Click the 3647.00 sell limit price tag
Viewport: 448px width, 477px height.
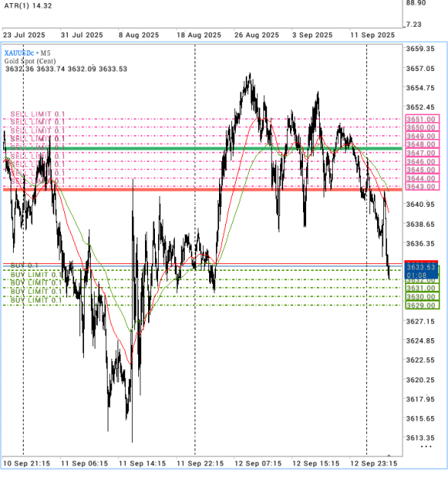pyautogui.click(x=423, y=153)
